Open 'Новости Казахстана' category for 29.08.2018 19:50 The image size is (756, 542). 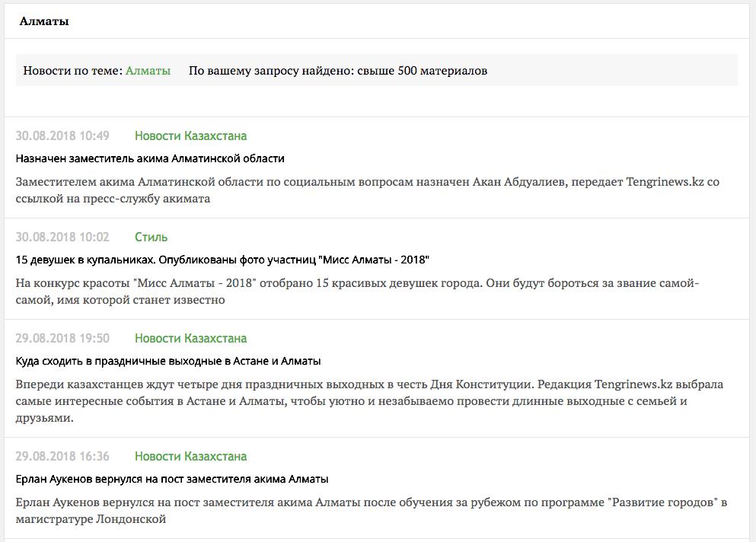click(x=190, y=339)
